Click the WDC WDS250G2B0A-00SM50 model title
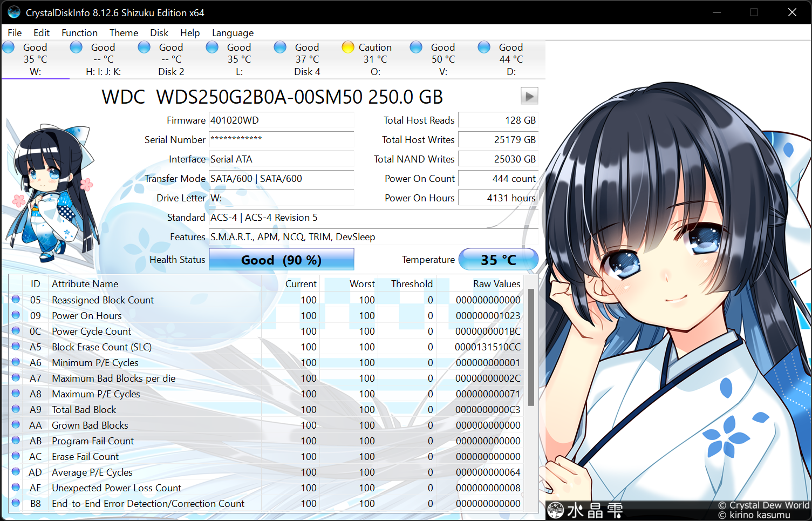This screenshot has width=812, height=521. click(x=272, y=97)
